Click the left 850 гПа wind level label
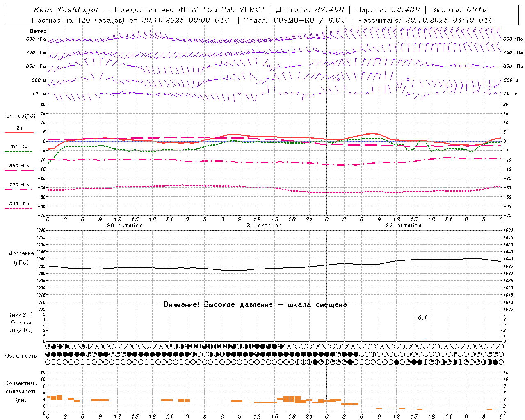Viewport: 525px width, 420px height. pos(36,66)
